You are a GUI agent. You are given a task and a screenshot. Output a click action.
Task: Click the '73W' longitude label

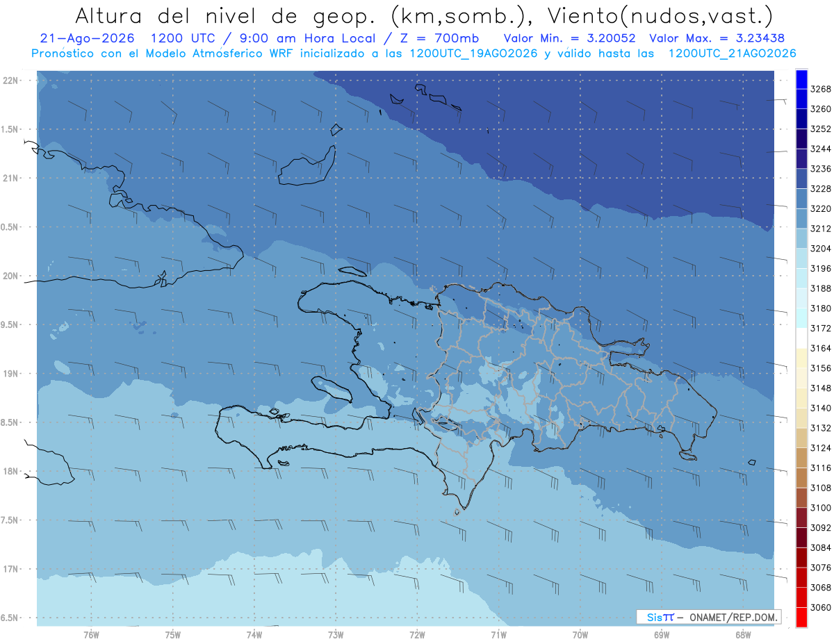point(336,634)
